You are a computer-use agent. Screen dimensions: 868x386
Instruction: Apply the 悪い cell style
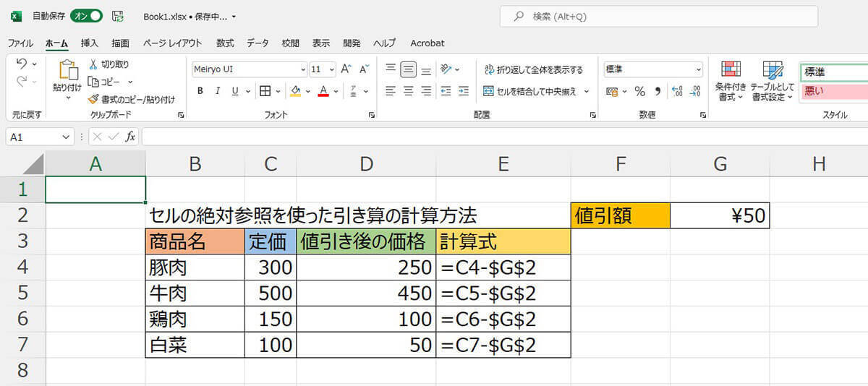832,91
